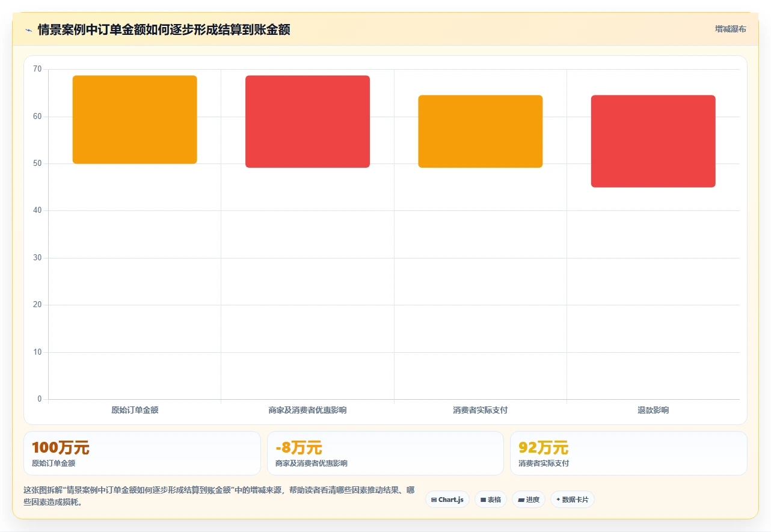
Task: Click the 数据卡片 tag chip
Action: [573, 500]
